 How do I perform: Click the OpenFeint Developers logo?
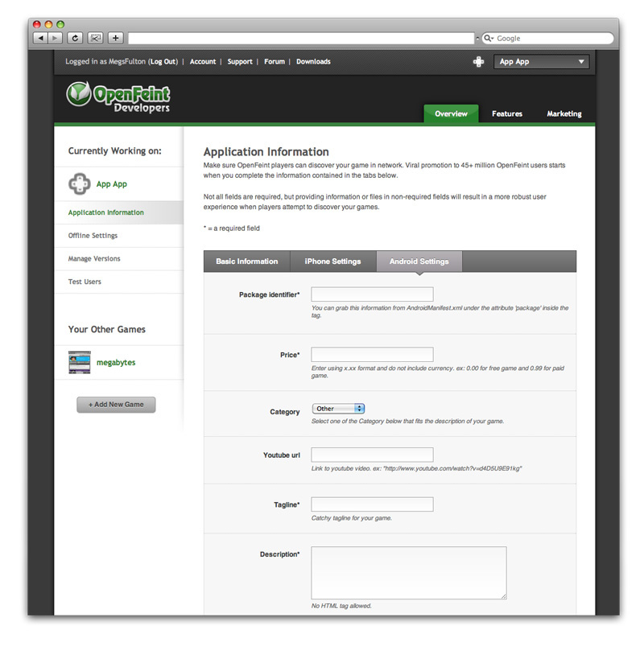(118, 97)
